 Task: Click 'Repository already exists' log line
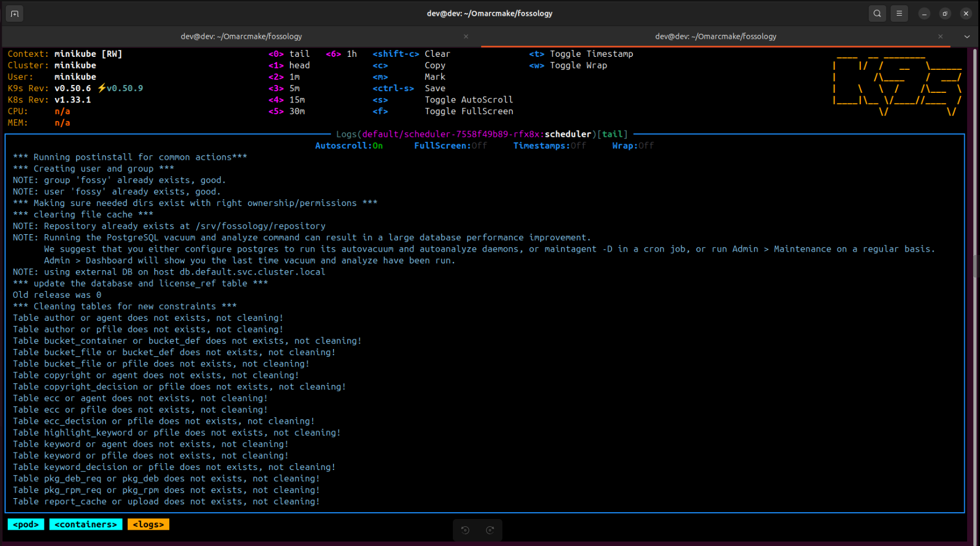[x=169, y=226]
